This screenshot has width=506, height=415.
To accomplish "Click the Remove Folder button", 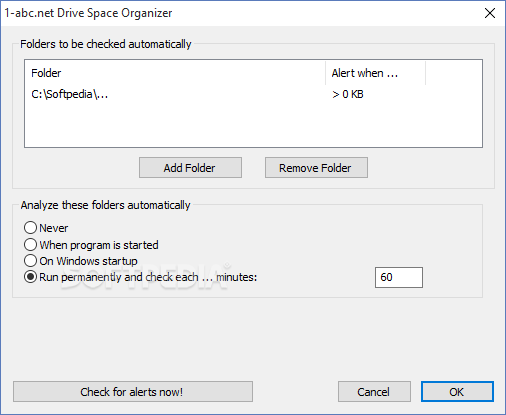I will [316, 168].
